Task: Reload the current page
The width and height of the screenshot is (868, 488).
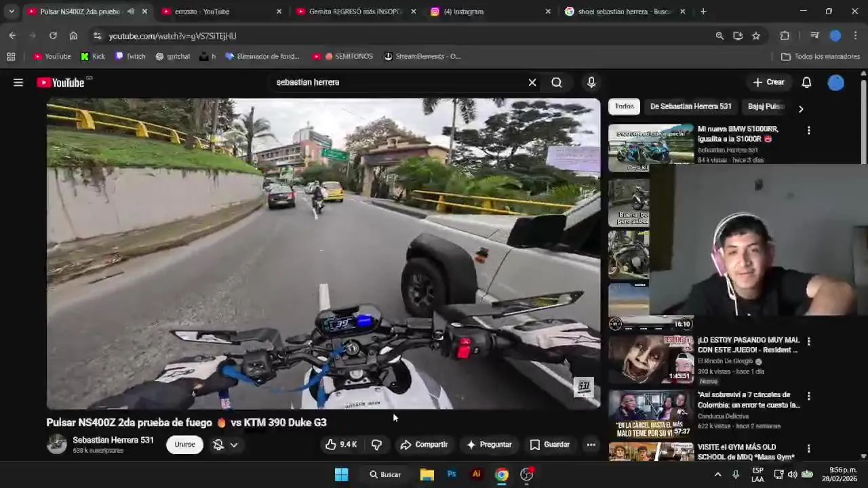Action: point(53,36)
